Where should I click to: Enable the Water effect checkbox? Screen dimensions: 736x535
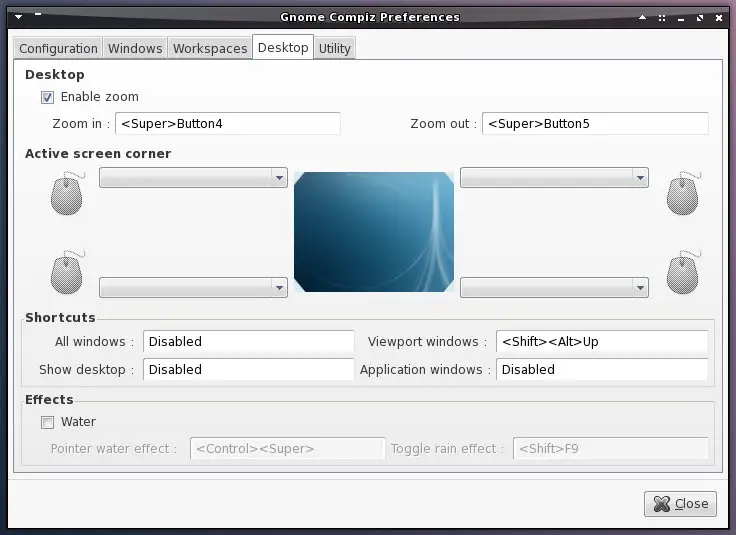pos(47,422)
